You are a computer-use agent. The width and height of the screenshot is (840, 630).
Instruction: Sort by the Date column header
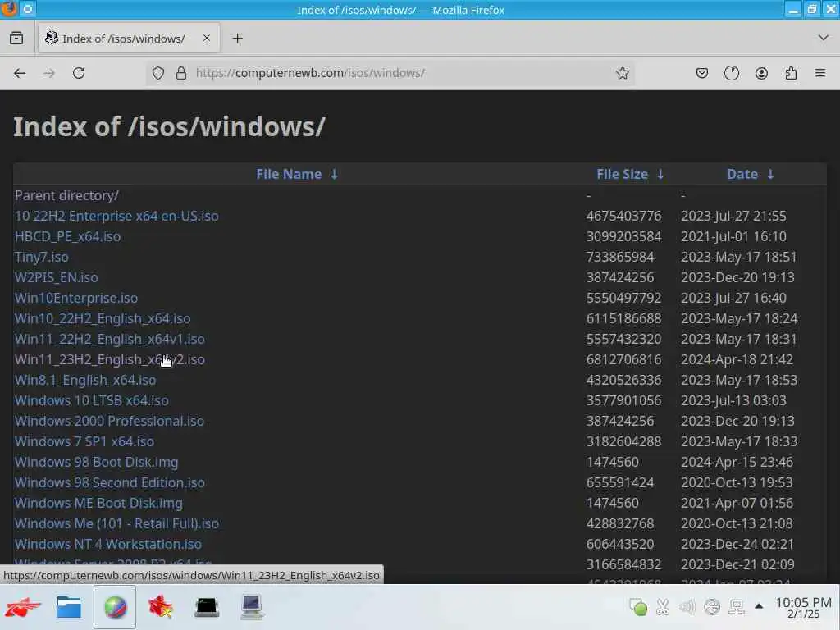742,174
